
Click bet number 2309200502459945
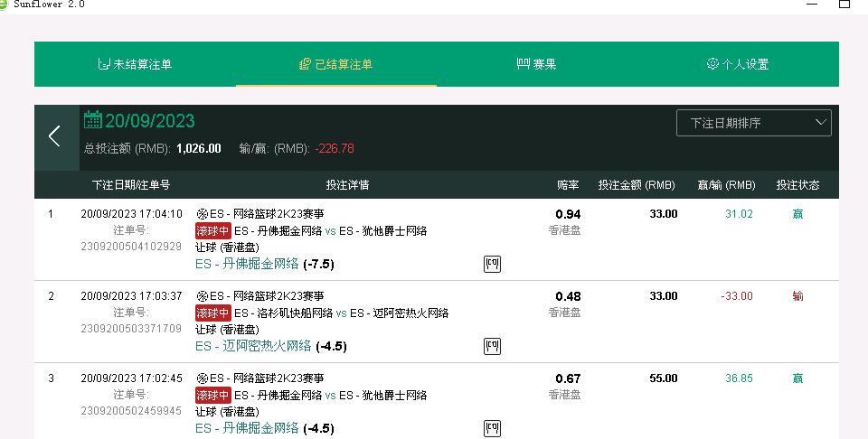click(131, 411)
